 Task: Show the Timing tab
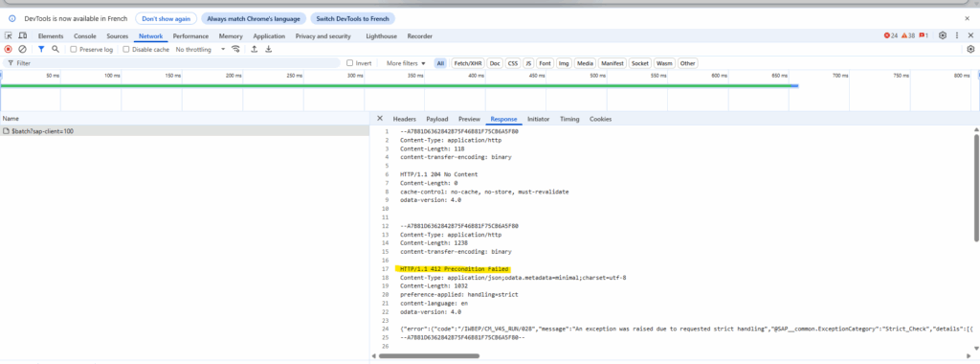[x=569, y=119]
